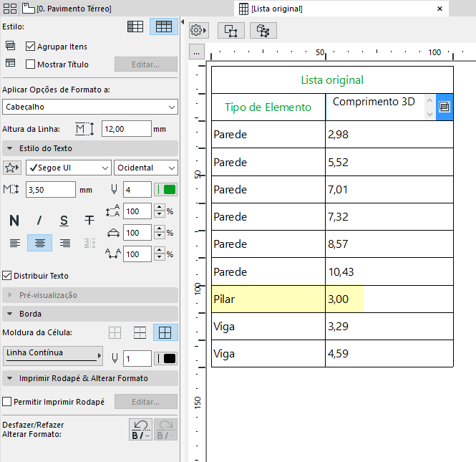
Task: Toggle Distribuir Texto checkbox
Action: coord(6,276)
